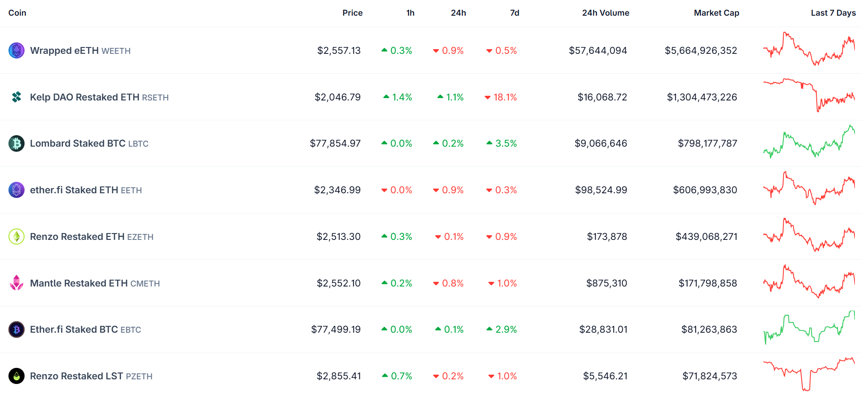
Task: Sort by Coin column header
Action: click(x=17, y=13)
